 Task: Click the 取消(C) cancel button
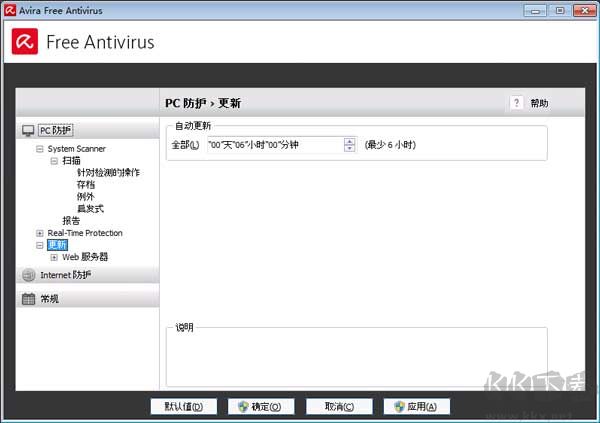point(339,406)
